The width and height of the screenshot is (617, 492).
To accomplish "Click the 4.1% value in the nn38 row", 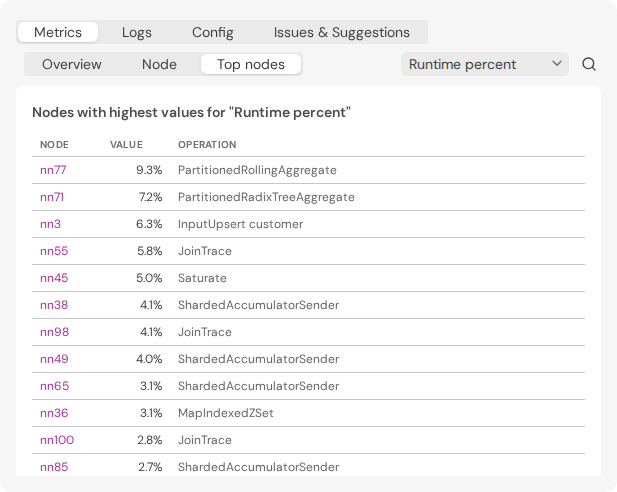I will click(151, 305).
